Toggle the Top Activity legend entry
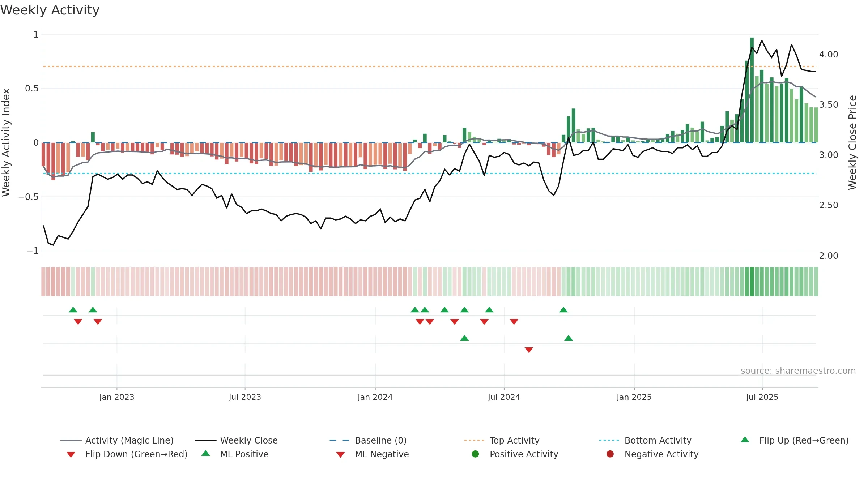This screenshot has height=488, width=868. [x=502, y=440]
